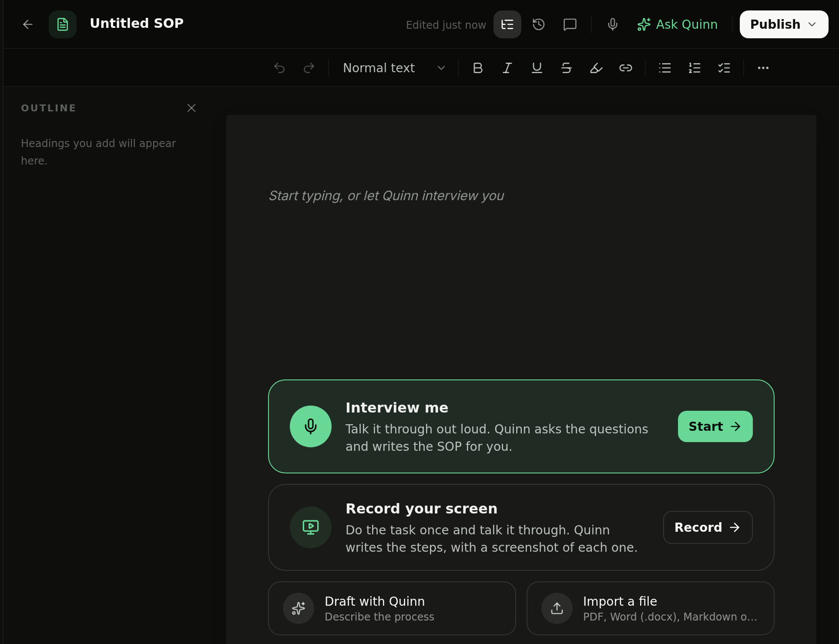Screen dimensions: 839x644
Task: Insert a link with the chain icon
Action: click(626, 68)
